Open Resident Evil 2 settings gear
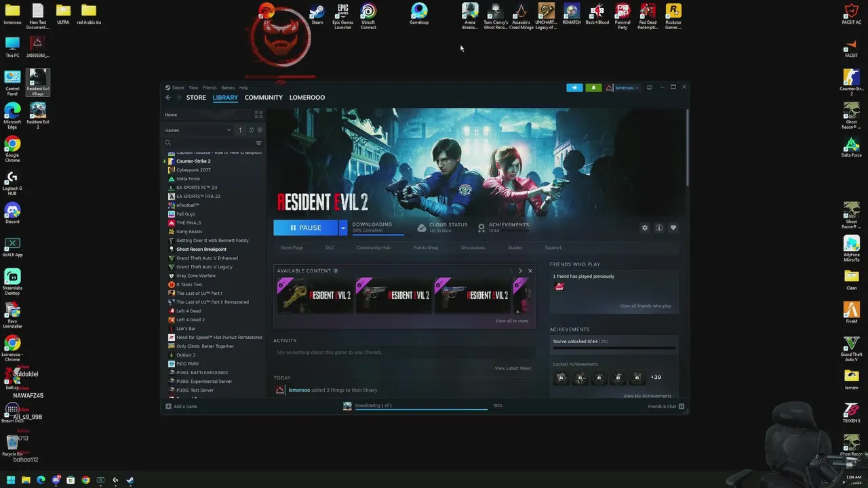Image resolution: width=868 pixels, height=488 pixels. tap(645, 228)
